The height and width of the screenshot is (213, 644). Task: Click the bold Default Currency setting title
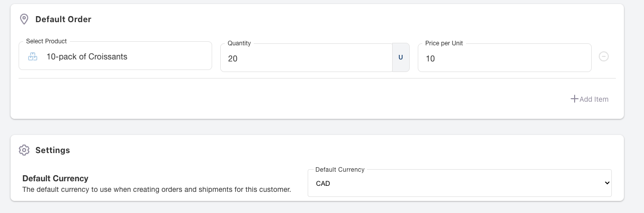click(x=55, y=178)
